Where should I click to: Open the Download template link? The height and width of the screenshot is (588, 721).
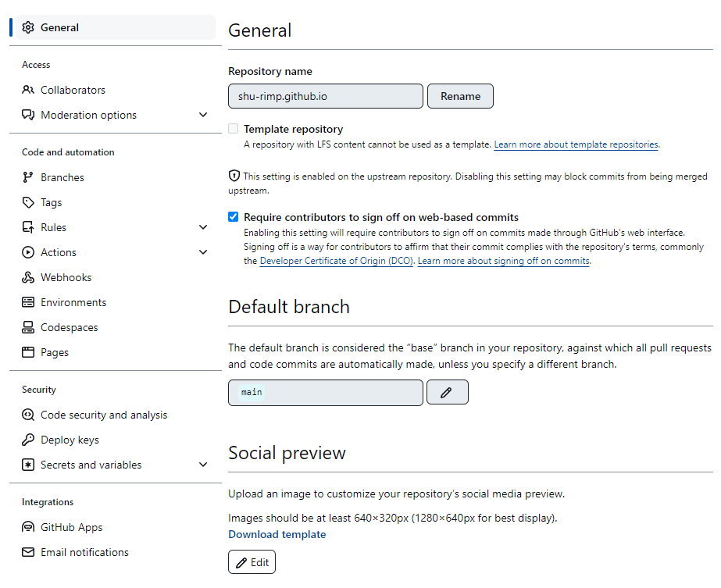pos(277,534)
